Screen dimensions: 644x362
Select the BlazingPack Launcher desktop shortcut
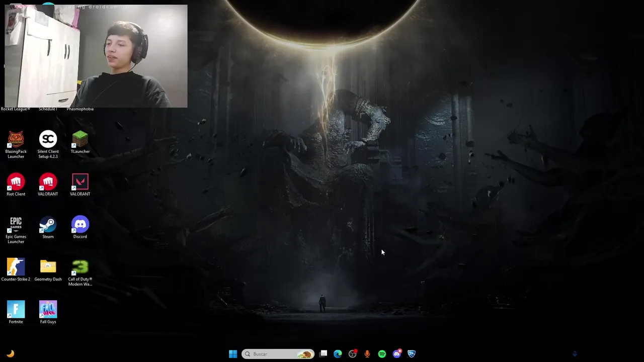[x=16, y=144]
